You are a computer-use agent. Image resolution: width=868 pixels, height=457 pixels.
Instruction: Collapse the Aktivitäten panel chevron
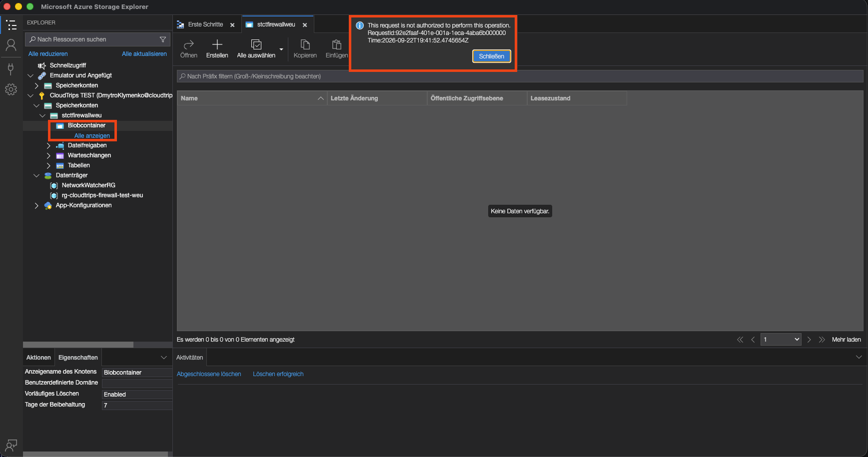(x=859, y=357)
